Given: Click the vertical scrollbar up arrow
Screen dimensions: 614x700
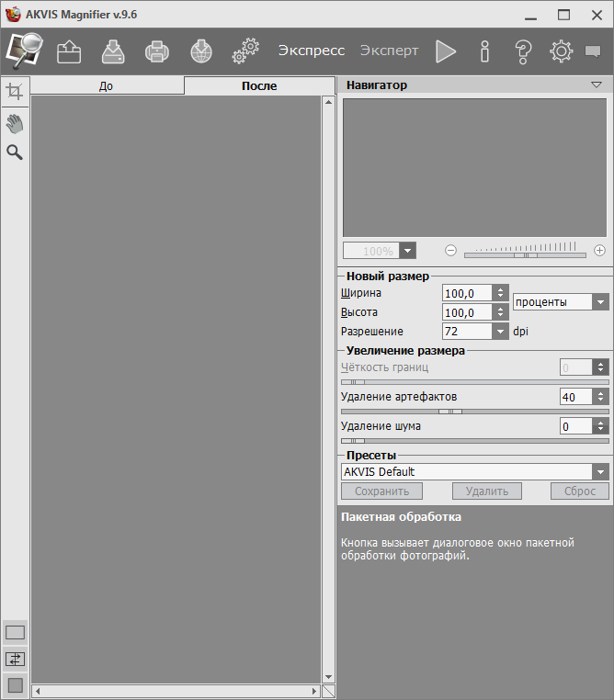Looking at the screenshot, I should point(329,102).
